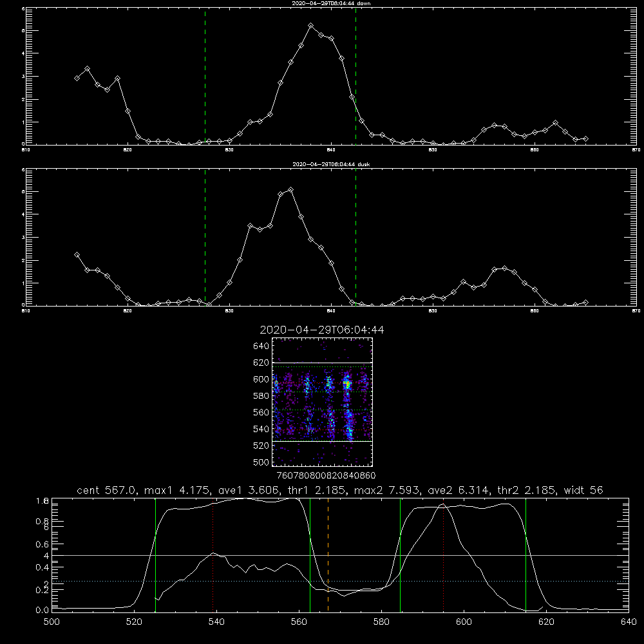The width and height of the screenshot is (644, 644).
Task: Click the 'widt 56' value
Action: coord(583,490)
